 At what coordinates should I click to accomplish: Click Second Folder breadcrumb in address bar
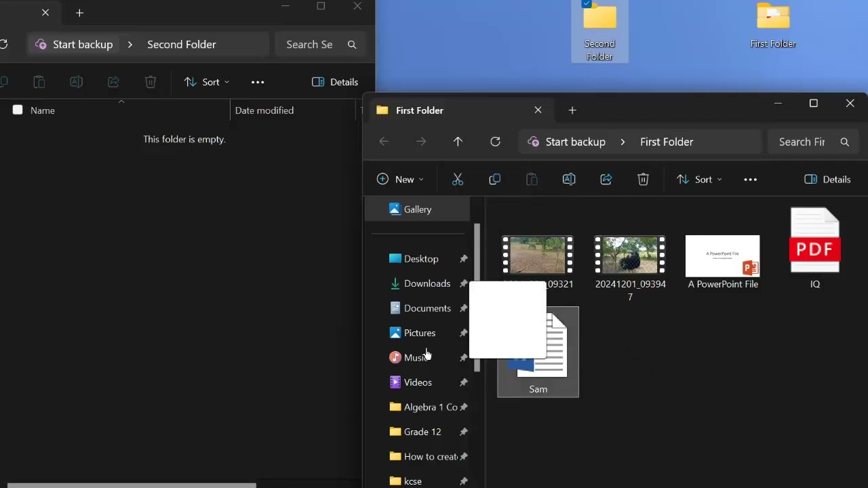tap(182, 45)
